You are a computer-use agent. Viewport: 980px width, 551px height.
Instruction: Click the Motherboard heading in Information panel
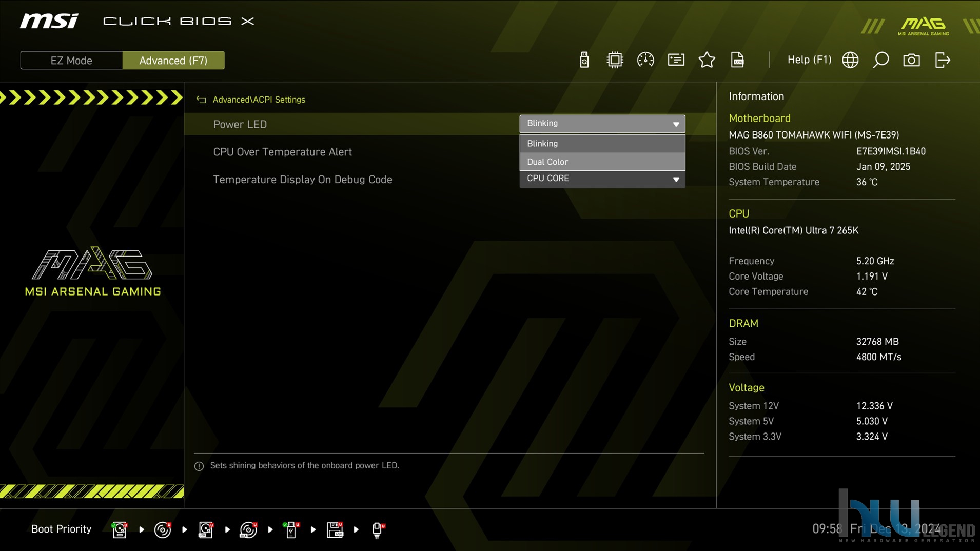click(759, 118)
